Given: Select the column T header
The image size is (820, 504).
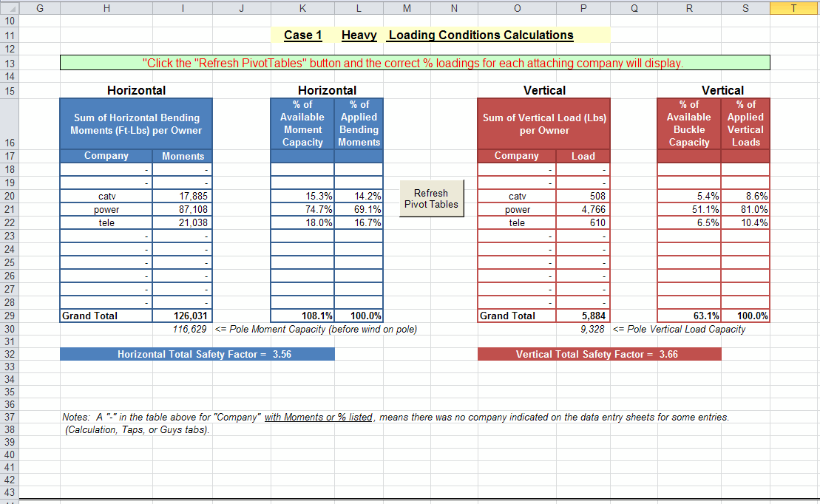Looking at the screenshot, I should (794, 7).
